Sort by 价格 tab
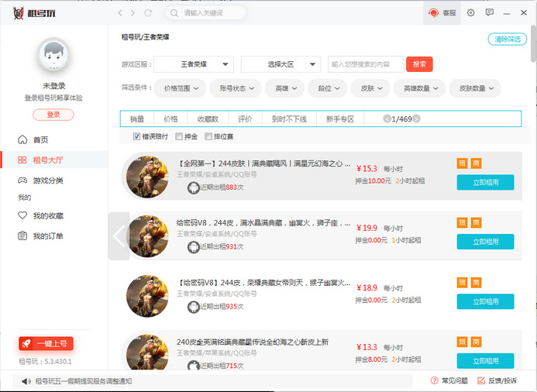 (x=170, y=119)
